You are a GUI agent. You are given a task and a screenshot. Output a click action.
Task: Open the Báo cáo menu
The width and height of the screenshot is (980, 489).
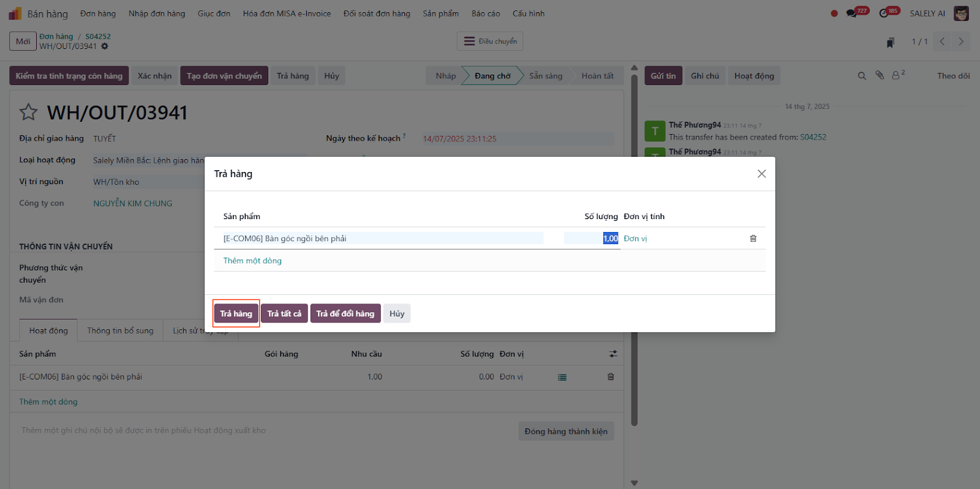click(485, 13)
